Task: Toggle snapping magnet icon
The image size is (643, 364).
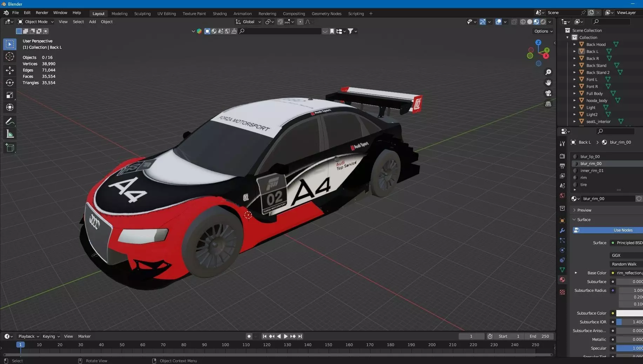Action: pyautogui.click(x=280, y=22)
